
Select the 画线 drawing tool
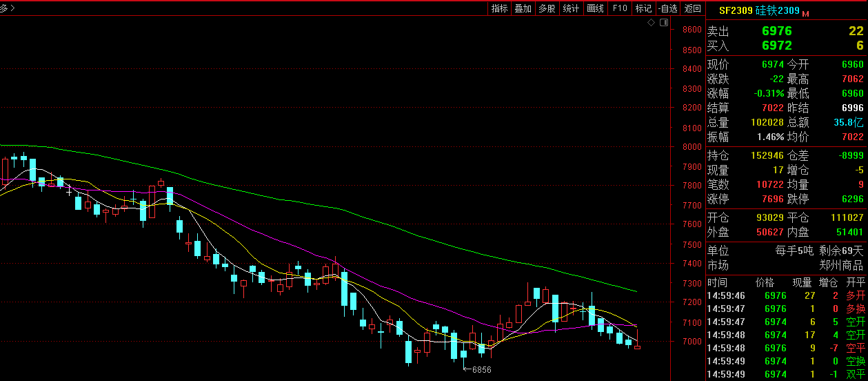pyautogui.click(x=595, y=8)
